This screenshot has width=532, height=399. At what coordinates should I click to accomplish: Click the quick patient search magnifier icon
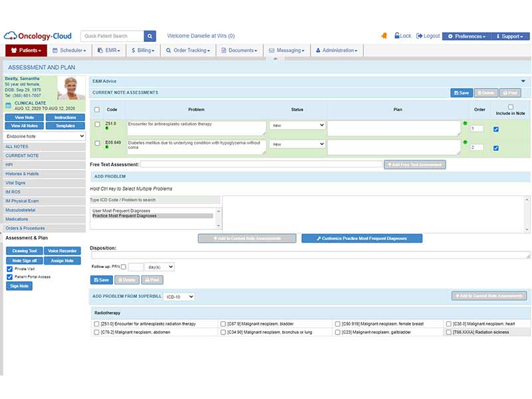tap(150, 36)
